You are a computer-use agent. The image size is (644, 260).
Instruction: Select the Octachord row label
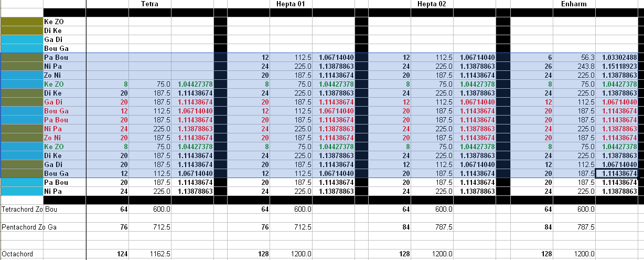(x=18, y=254)
